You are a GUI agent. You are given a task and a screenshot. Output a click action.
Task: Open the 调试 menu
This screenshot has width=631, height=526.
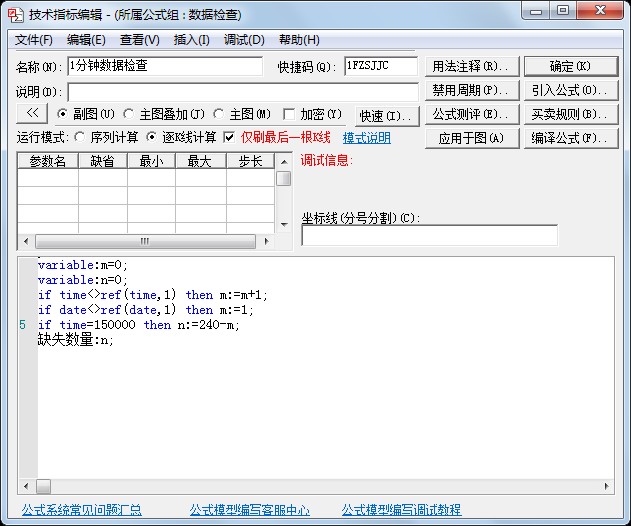click(x=244, y=40)
